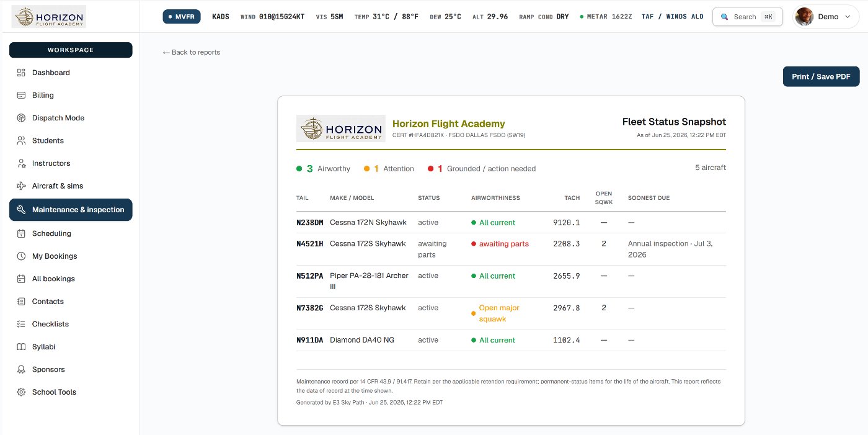Click tach value 9120.1
Viewport: 868px width, 435px height.
[x=567, y=222]
